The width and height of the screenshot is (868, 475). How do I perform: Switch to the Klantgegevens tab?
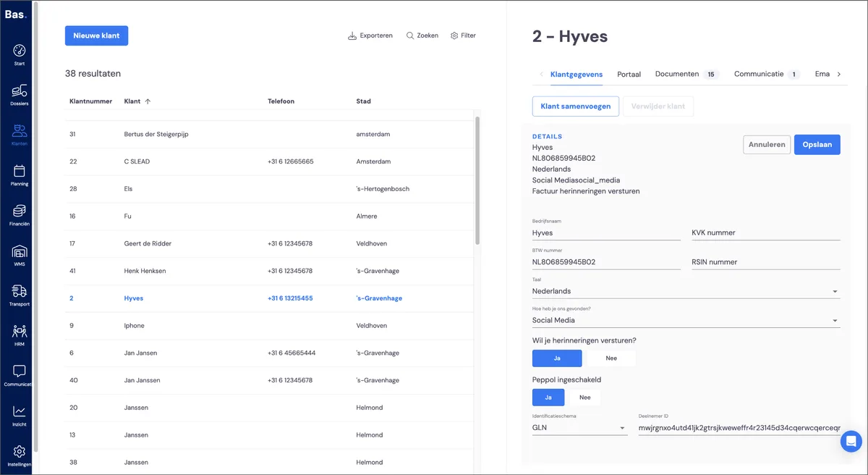[x=576, y=74]
